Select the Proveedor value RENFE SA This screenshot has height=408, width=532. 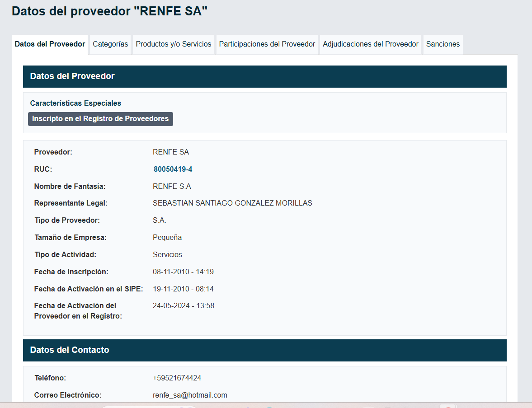171,152
